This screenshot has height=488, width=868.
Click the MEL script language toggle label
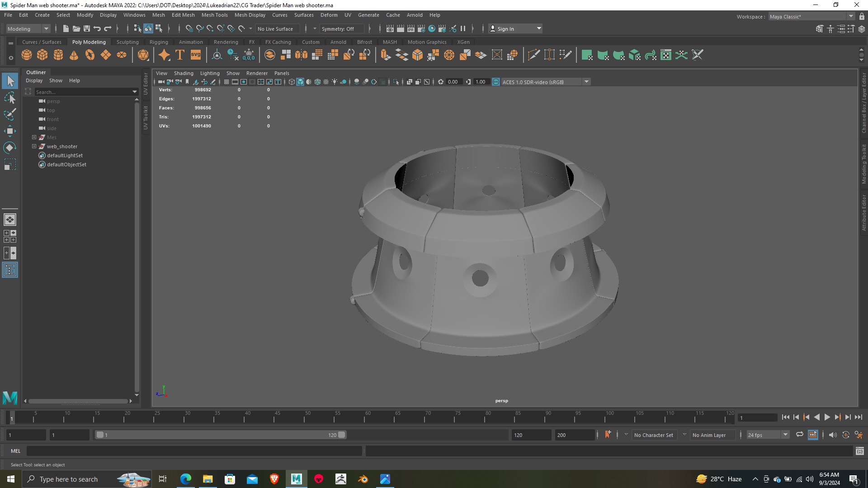(x=16, y=450)
